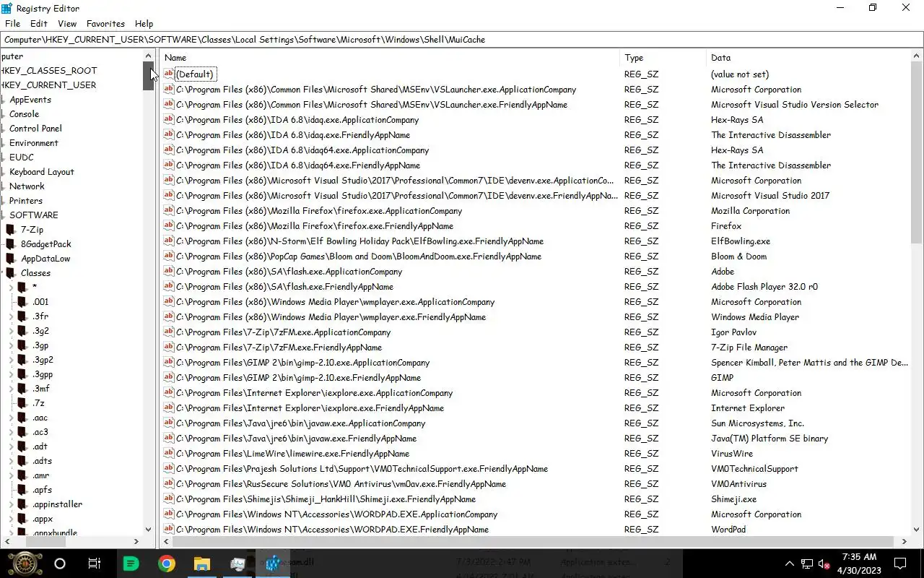
Task: Click the folder icon of the 7-Zip key
Action: coord(10,229)
